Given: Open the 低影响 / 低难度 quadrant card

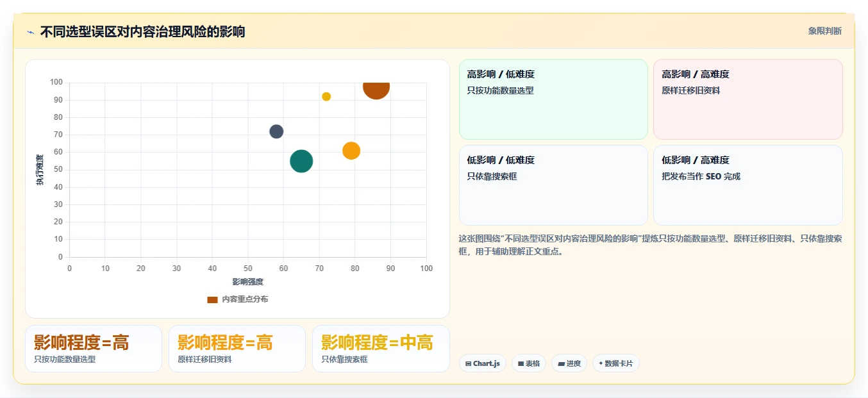Looking at the screenshot, I should tap(554, 185).
